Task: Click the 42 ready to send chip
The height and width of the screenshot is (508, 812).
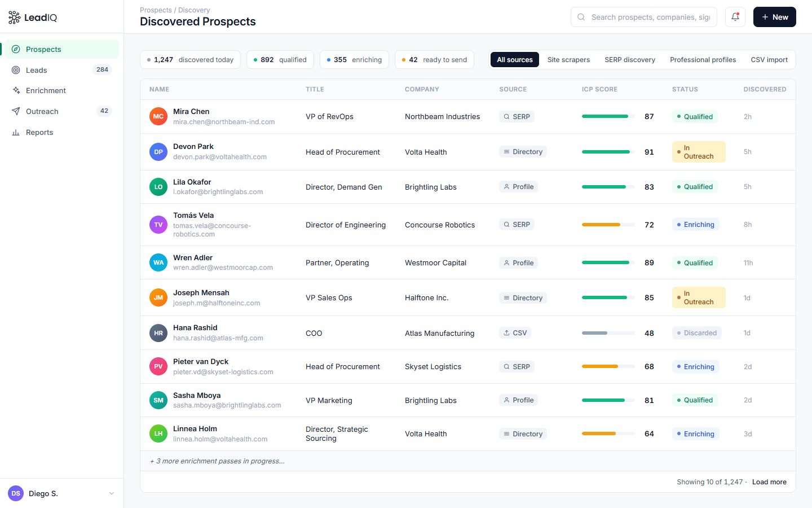Action: point(434,60)
